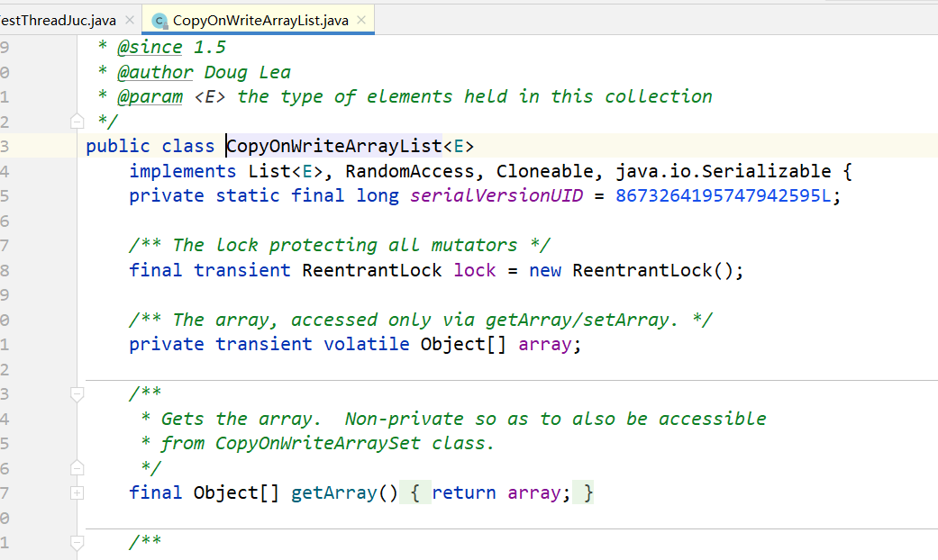Click fold end marker below CopyOnWriteArraySet comment
Screen dimensions: 938x560
[x=77, y=467]
